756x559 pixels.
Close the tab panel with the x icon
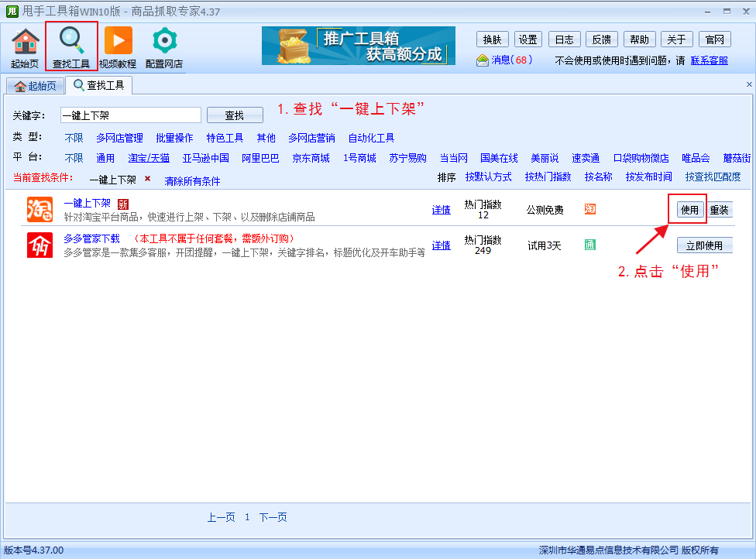coord(749,84)
